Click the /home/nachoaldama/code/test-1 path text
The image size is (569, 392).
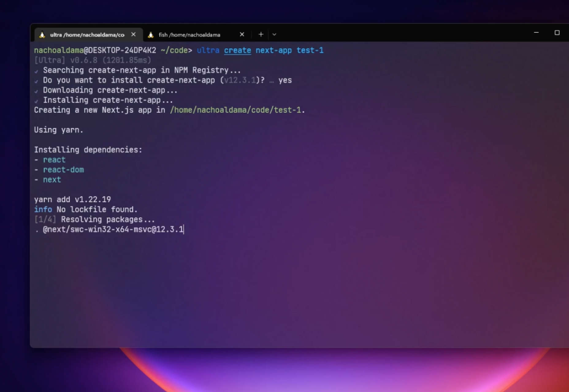point(235,110)
